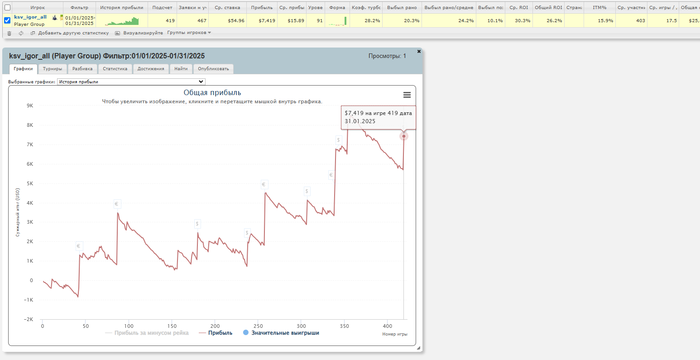
Task: Click the chart title 'Общая прибыль'
Action: (212, 92)
